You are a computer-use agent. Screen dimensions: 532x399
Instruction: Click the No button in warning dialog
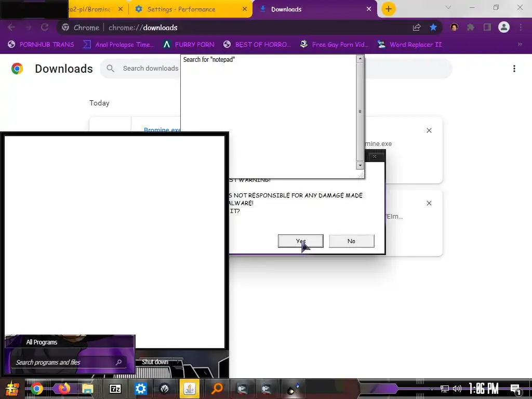(352, 241)
